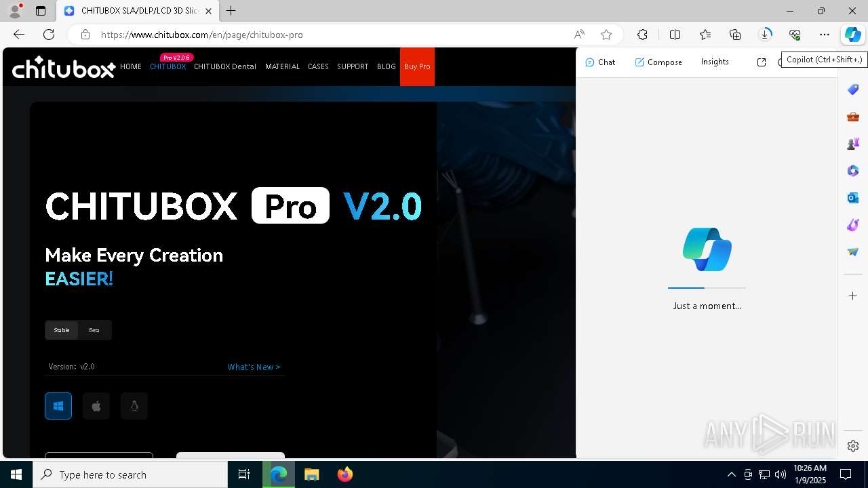Open File Explorer from the taskbar
This screenshot has width=868, height=488.
[311, 474]
